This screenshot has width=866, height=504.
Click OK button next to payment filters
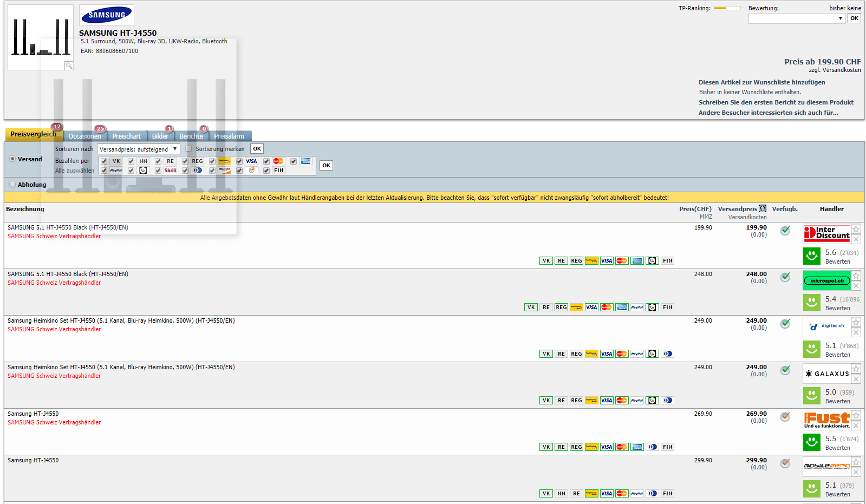click(326, 166)
